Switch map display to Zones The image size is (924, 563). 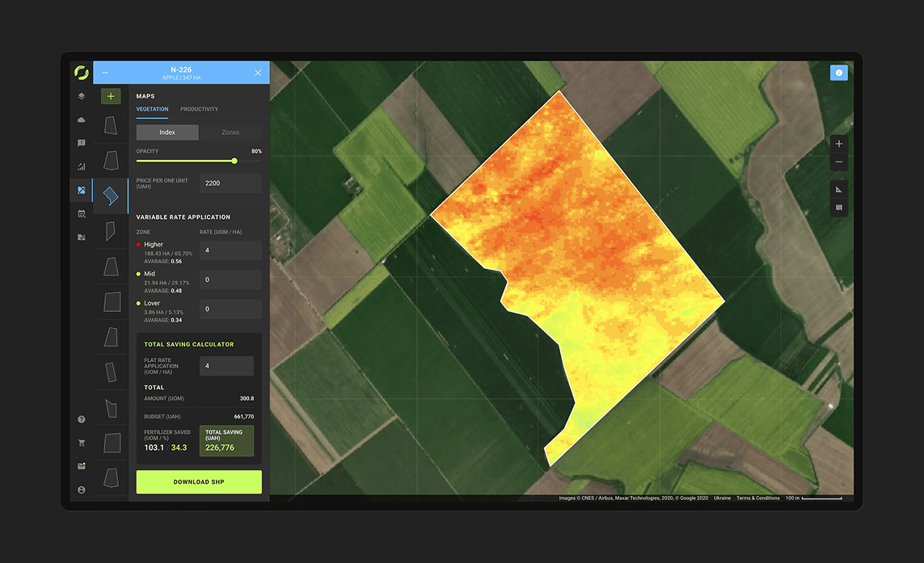pyautogui.click(x=230, y=132)
